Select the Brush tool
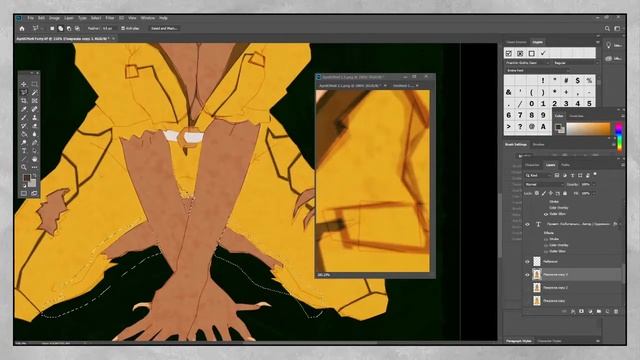Viewport: 640px width, 360px height. click(24, 118)
